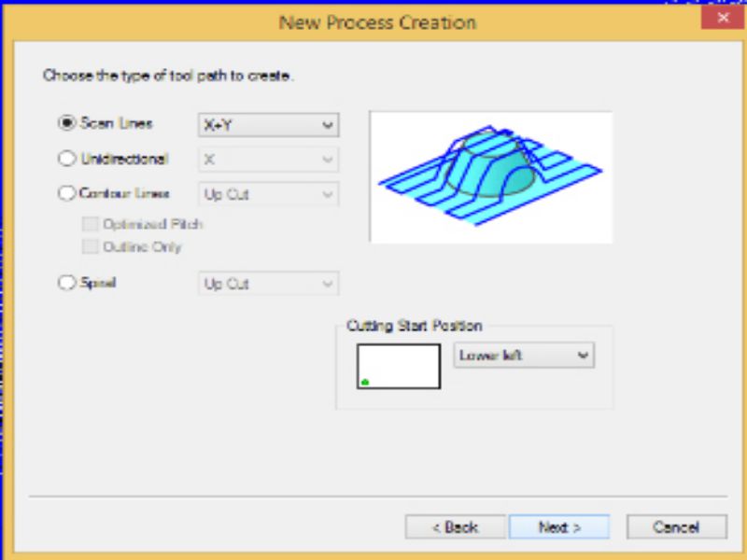747x560 pixels.
Task: Choose the Unidirectional tool path option
Action: 66,159
